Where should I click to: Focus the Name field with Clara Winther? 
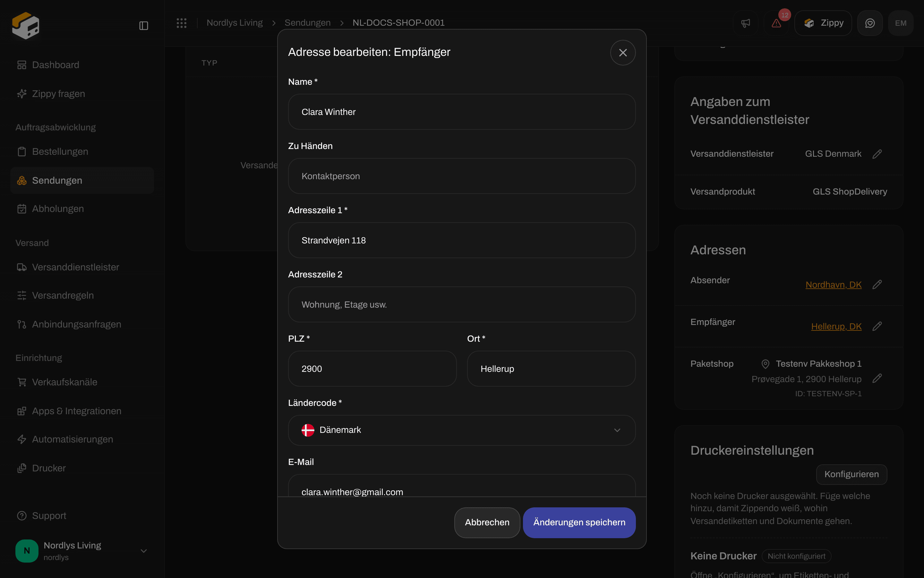pos(462,112)
